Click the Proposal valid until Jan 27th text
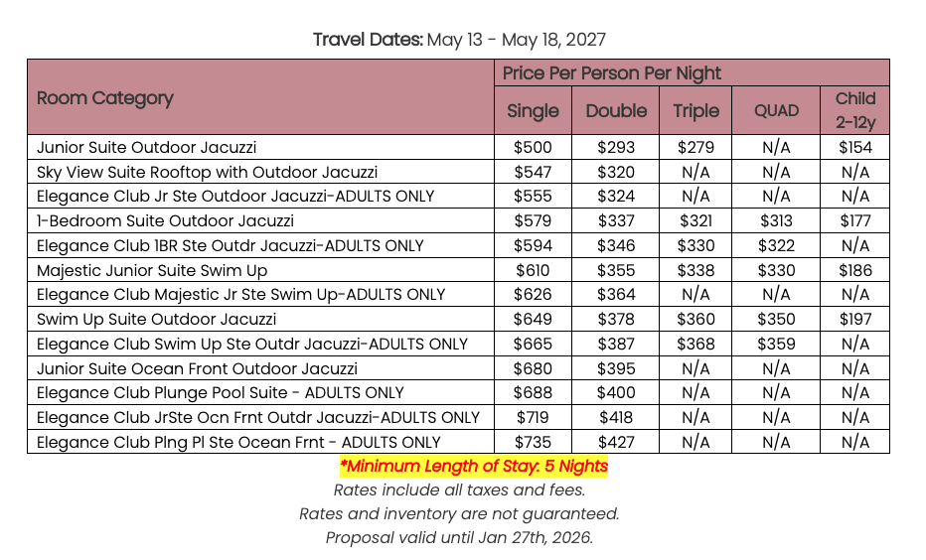The width and height of the screenshot is (926, 560). [459, 538]
